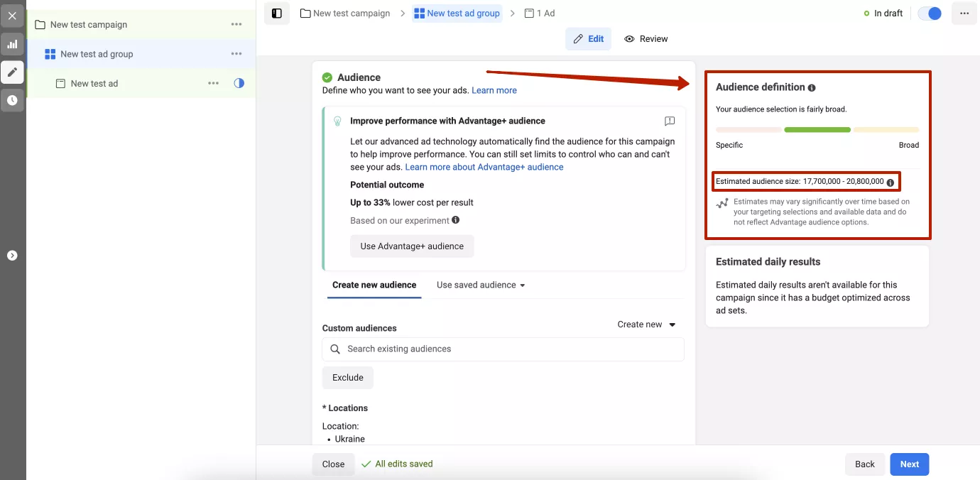980x480 pixels.
Task: Click the Ukraine location entry
Action: point(350,439)
